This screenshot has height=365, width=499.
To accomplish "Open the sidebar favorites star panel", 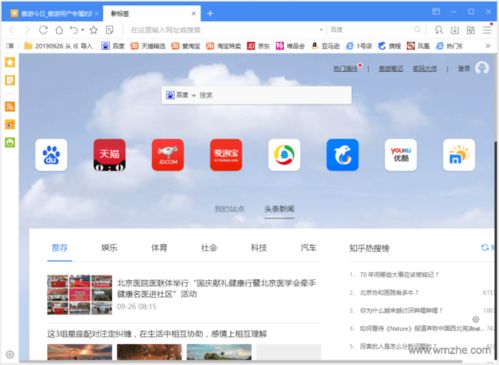I will click(10, 62).
